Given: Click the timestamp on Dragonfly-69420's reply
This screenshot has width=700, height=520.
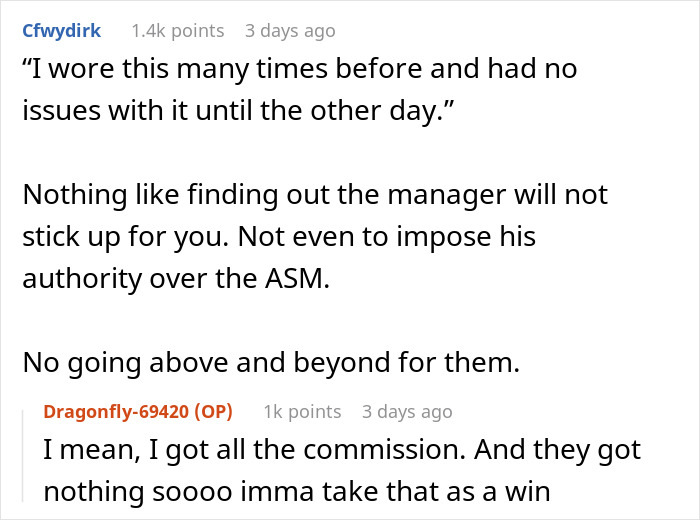Looking at the screenshot, I should click(407, 412).
